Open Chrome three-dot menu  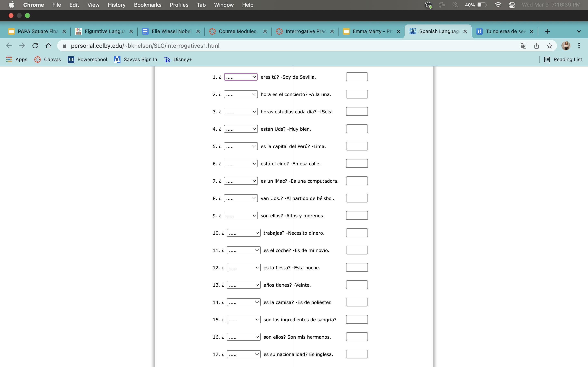pos(579,46)
